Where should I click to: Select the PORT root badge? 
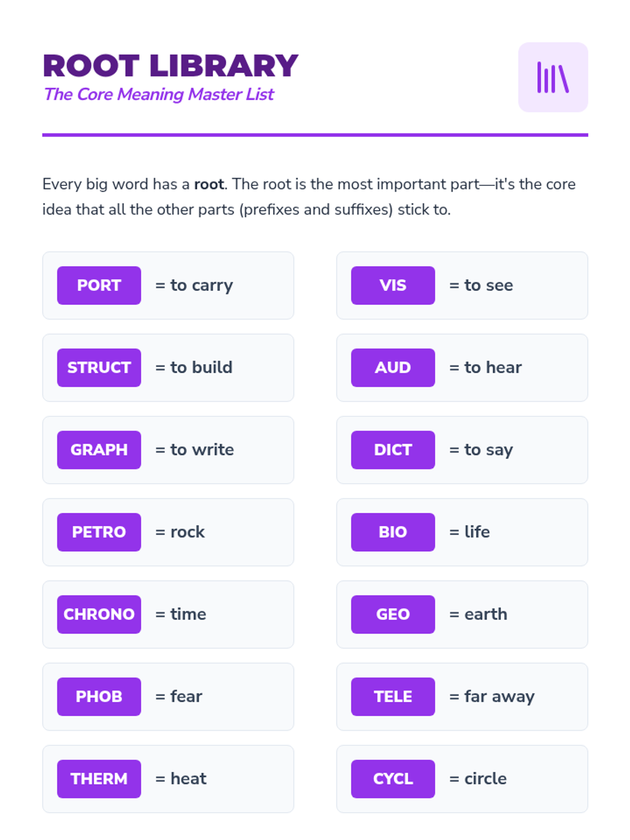coord(99,285)
